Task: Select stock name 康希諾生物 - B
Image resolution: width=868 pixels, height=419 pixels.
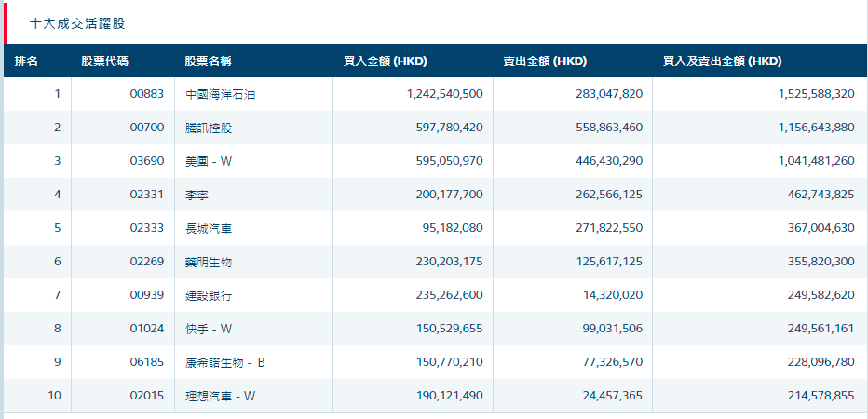Action: point(225,362)
